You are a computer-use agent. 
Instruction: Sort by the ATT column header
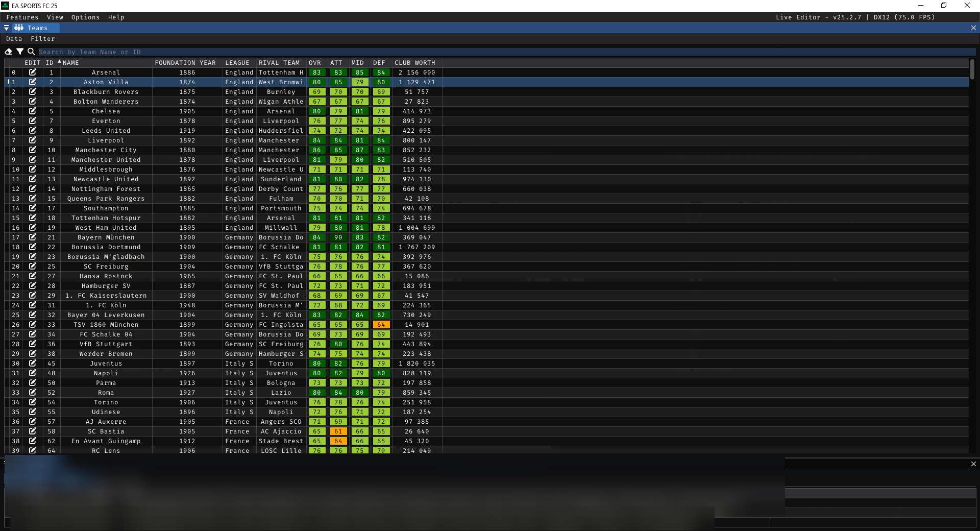(336, 63)
